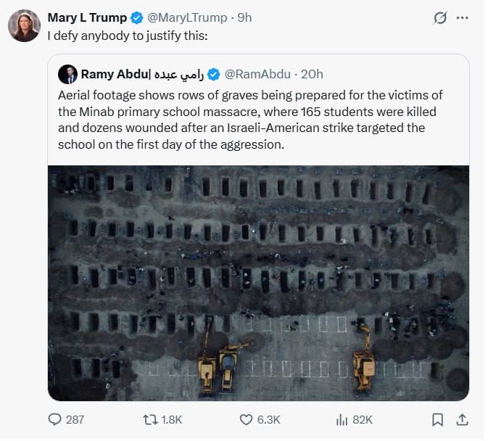Bookmark this tweet
This screenshot has width=504, height=441.
438,419
